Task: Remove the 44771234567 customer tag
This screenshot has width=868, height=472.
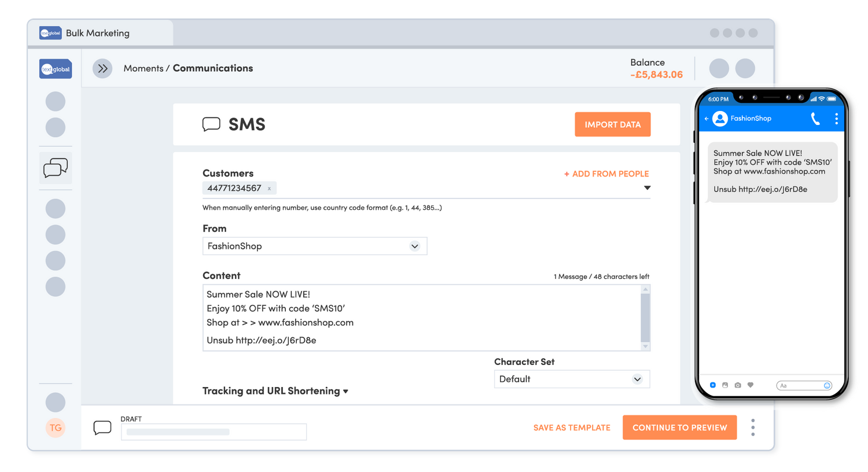Action: pos(269,189)
